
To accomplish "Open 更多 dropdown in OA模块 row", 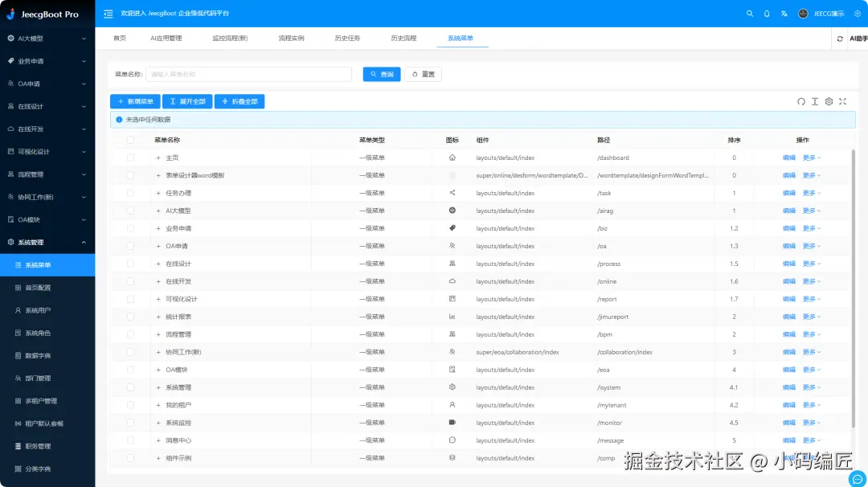I will click(812, 370).
